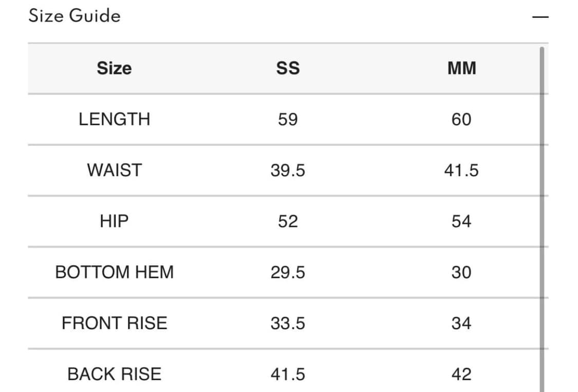Click the BACK RISE row label
Image resolution: width=578 pixels, height=392 pixels.
114,374
